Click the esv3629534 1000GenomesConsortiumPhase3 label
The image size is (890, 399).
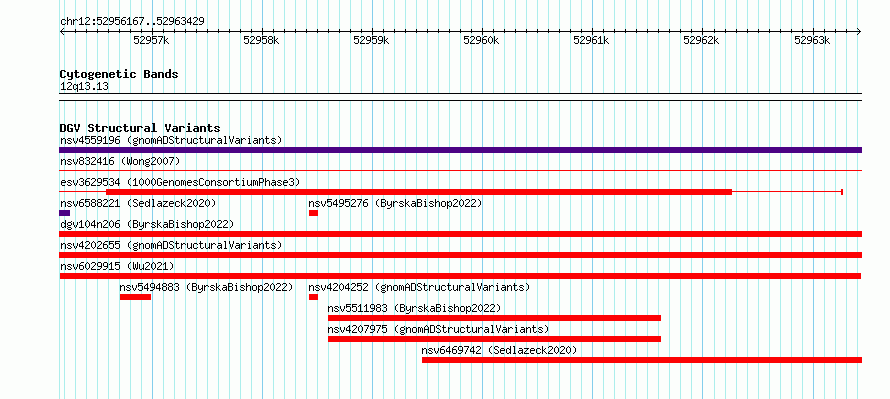pos(180,183)
